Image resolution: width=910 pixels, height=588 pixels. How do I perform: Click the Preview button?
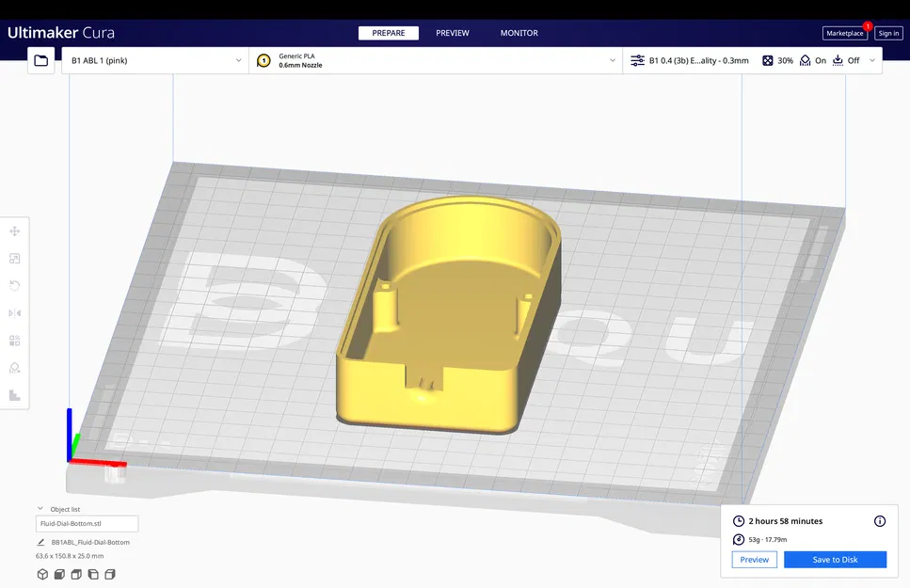tap(755, 560)
